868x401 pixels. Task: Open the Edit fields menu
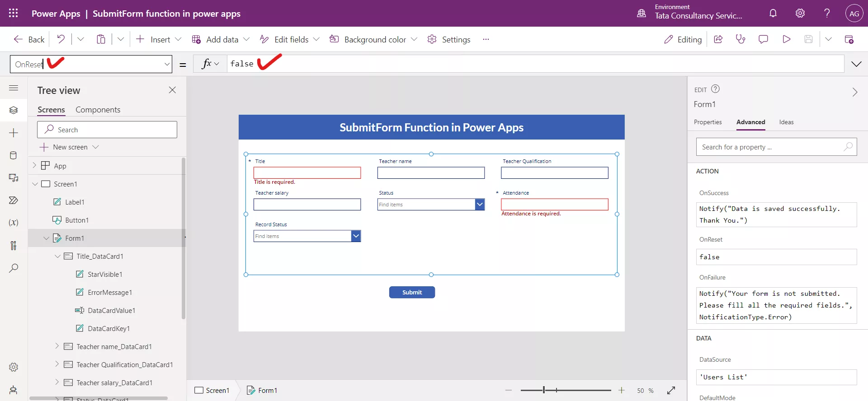point(289,39)
